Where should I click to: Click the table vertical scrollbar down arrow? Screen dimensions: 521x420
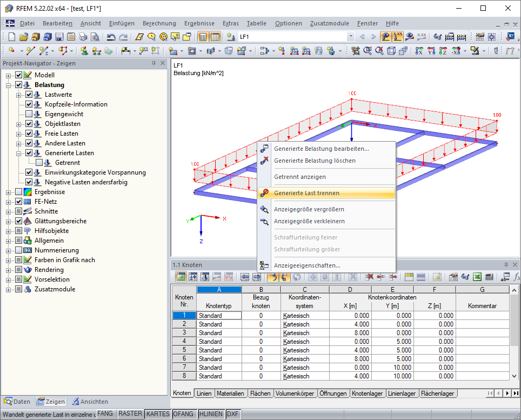(514, 376)
